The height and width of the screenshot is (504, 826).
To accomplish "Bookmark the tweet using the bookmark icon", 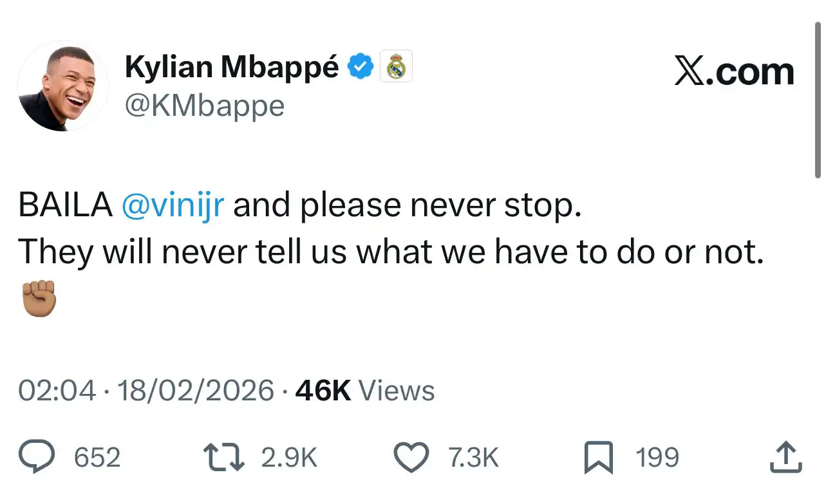I will click(599, 458).
